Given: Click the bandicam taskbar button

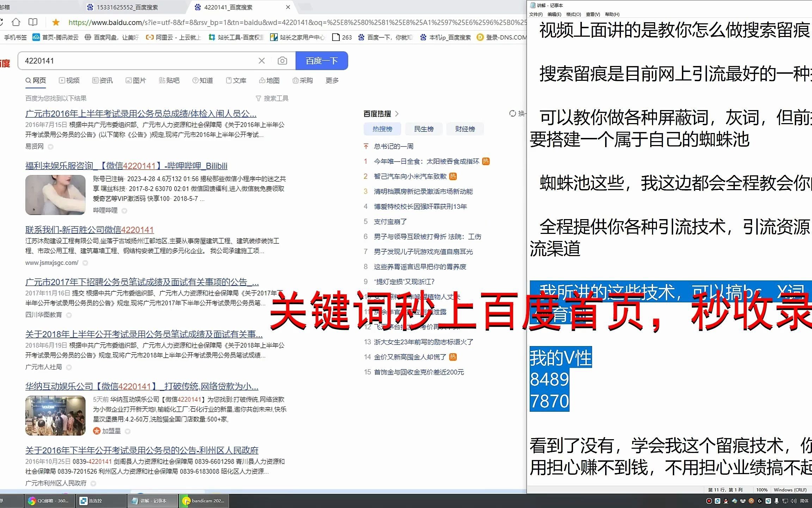Looking at the screenshot, I should (204, 501).
